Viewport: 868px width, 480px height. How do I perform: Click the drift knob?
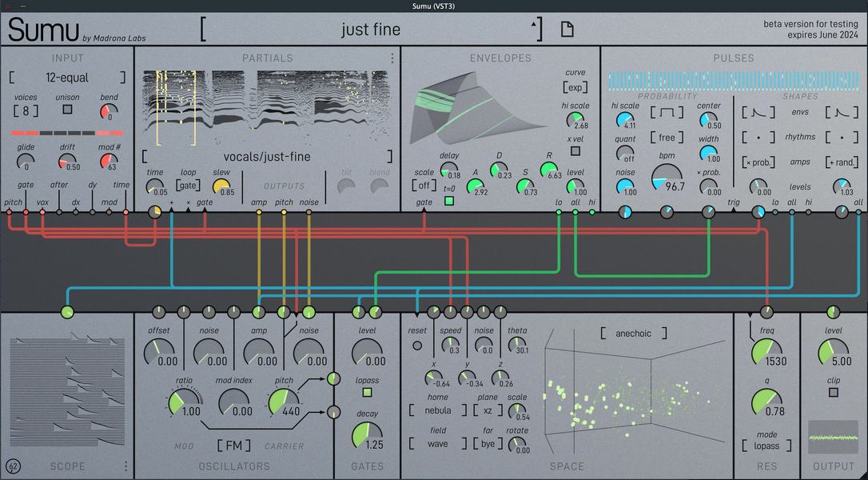(x=67, y=162)
